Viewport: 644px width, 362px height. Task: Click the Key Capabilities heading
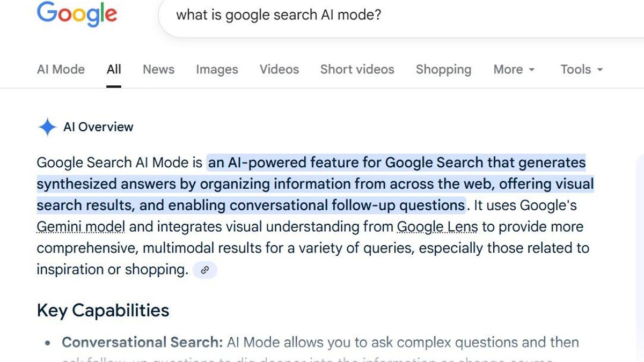(x=103, y=311)
